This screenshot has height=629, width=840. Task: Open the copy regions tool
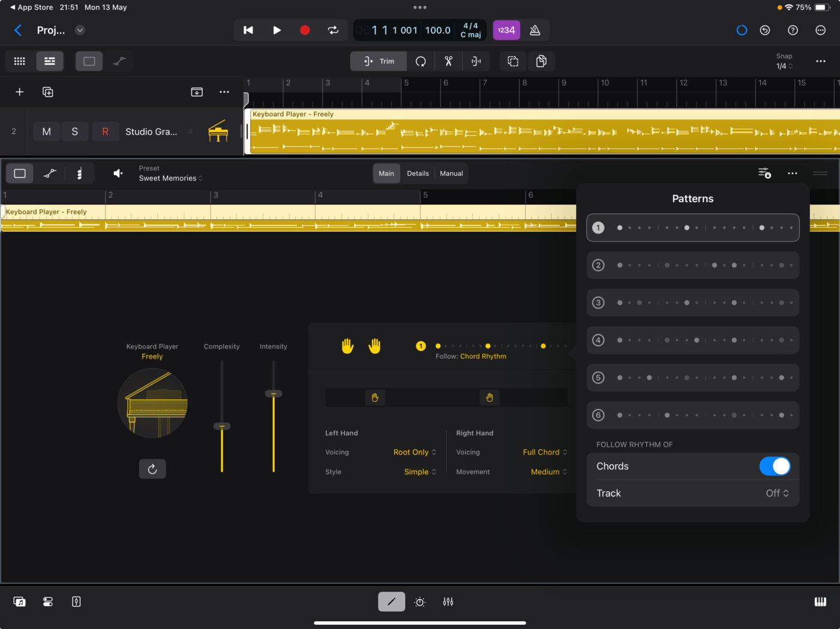pyautogui.click(x=541, y=61)
